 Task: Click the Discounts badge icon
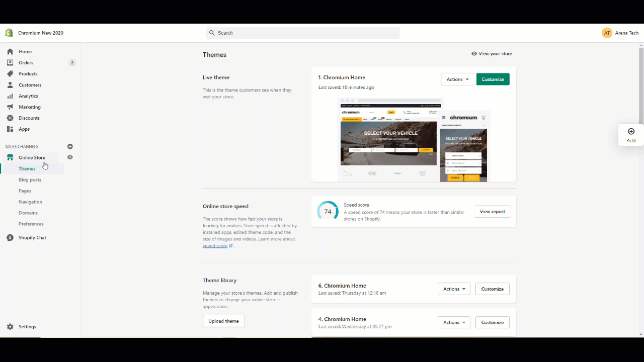10,118
